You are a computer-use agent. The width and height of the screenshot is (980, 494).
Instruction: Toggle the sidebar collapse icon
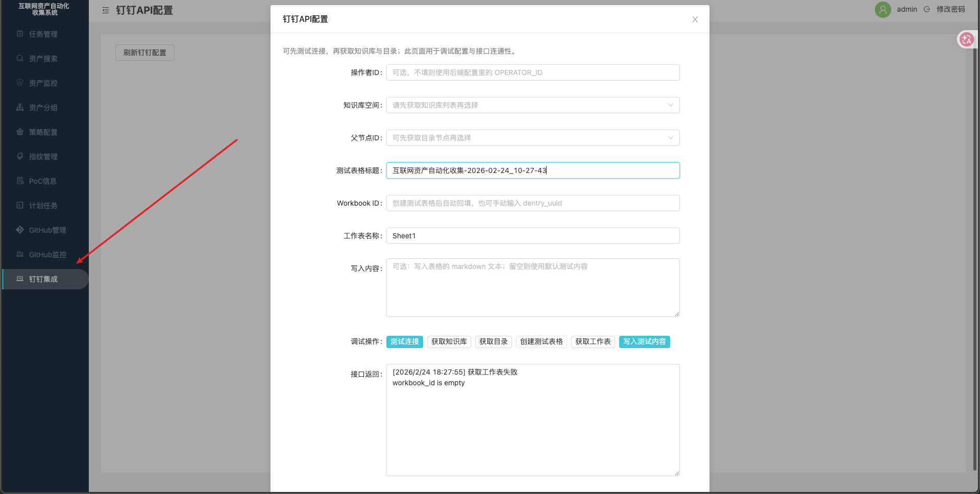point(106,10)
